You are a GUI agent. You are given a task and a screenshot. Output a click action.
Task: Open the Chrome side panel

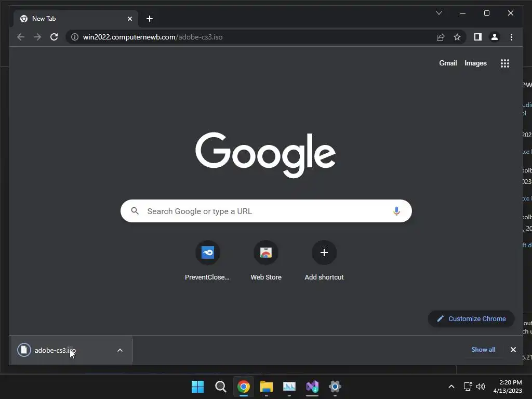(x=478, y=37)
